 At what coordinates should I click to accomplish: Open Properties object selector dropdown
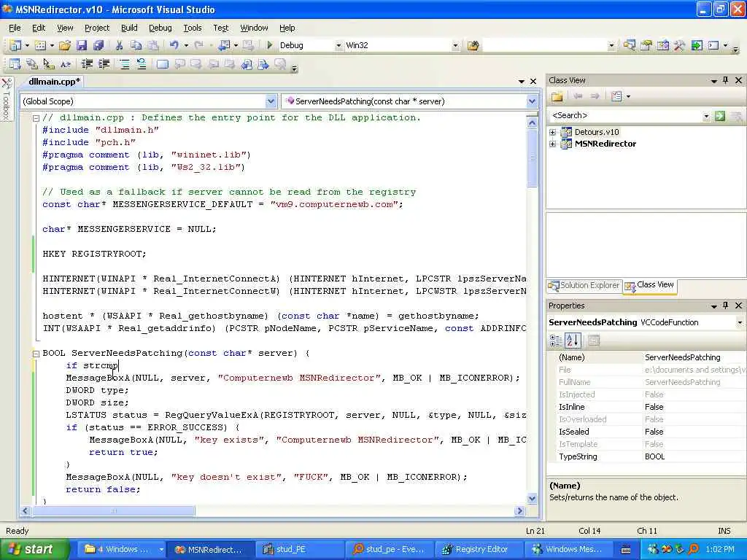tap(740, 322)
